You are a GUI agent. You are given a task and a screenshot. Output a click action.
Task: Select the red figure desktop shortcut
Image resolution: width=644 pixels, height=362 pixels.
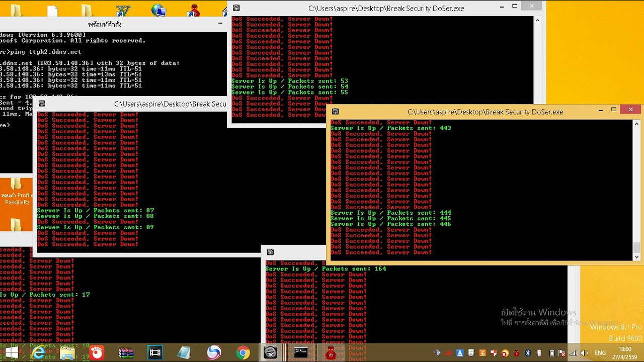pyautogui.click(x=194, y=9)
